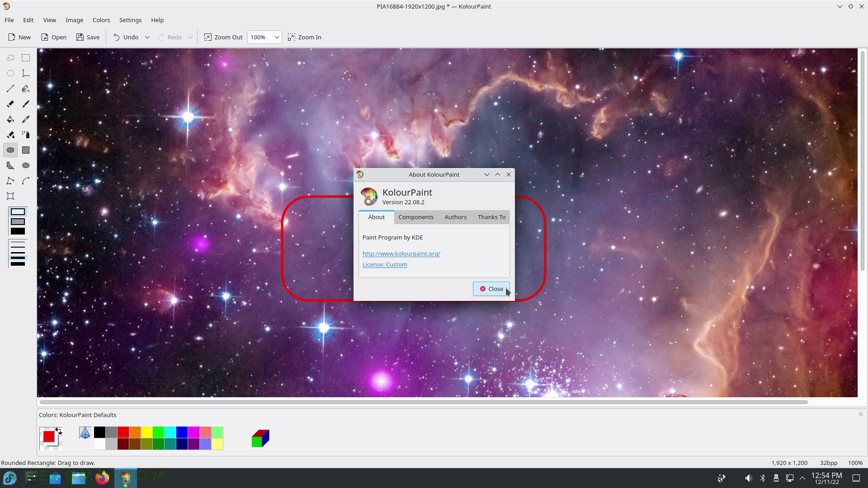Pick the transparent color swatch
Image resolution: width=868 pixels, height=488 pixels.
[85, 433]
